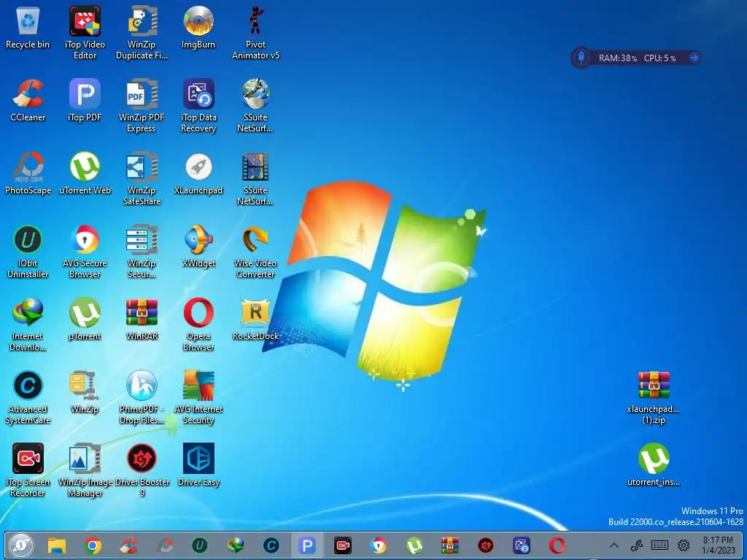Image resolution: width=747 pixels, height=560 pixels.
Task: Open the touch keyboard tray icon
Action: click(659, 545)
